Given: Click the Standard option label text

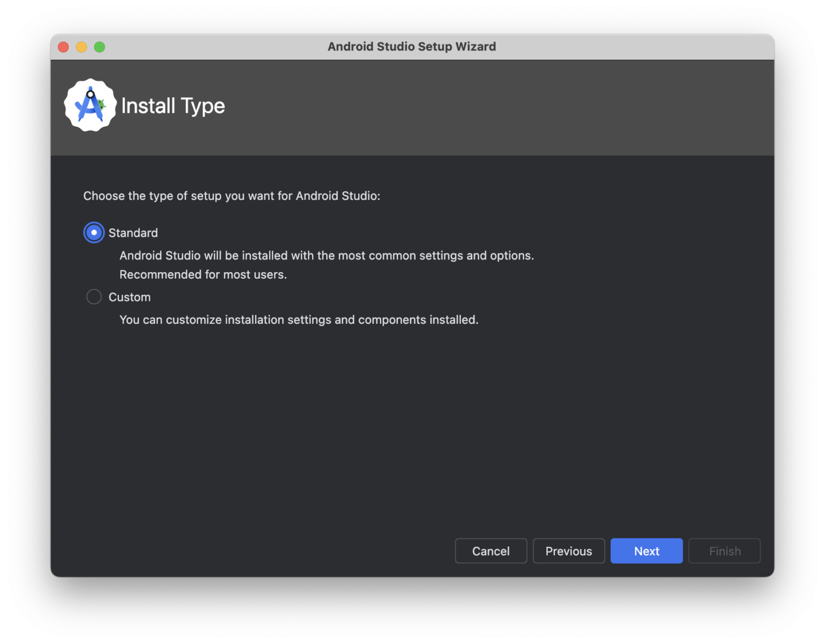Looking at the screenshot, I should (x=133, y=233).
